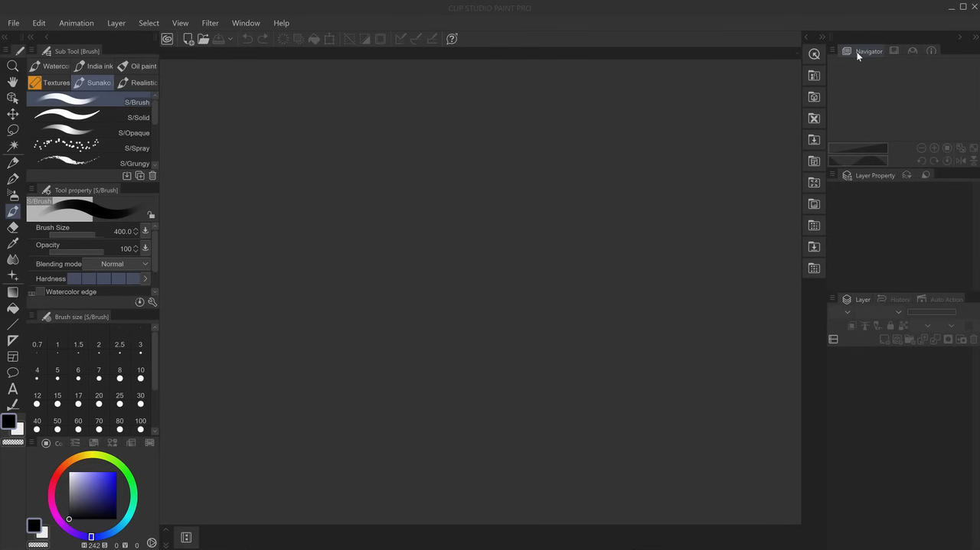Enable the Watercolor edge checkbox
This screenshot has width=980, height=550.
41,291
